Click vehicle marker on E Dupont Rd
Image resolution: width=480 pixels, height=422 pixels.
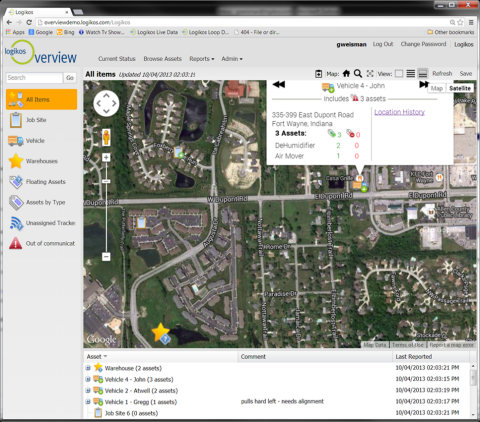click(x=360, y=185)
